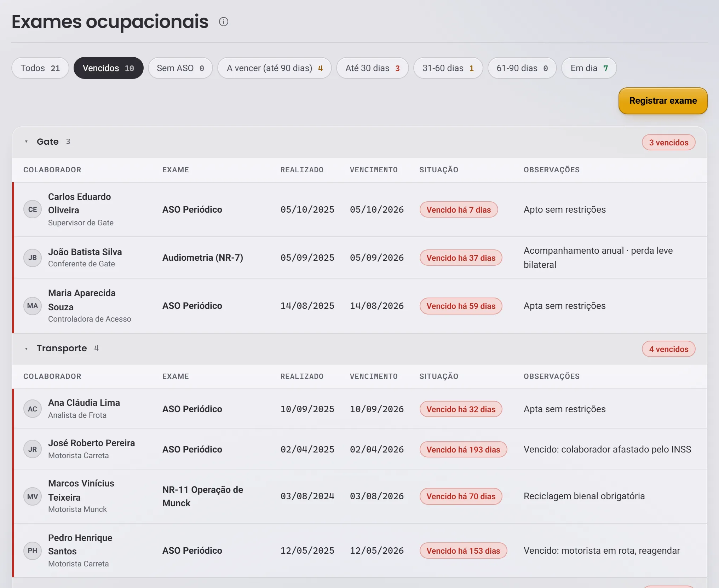Image resolution: width=719 pixels, height=588 pixels.
Task: Open Ana Cláudia Lima's name
Action: 84,403
